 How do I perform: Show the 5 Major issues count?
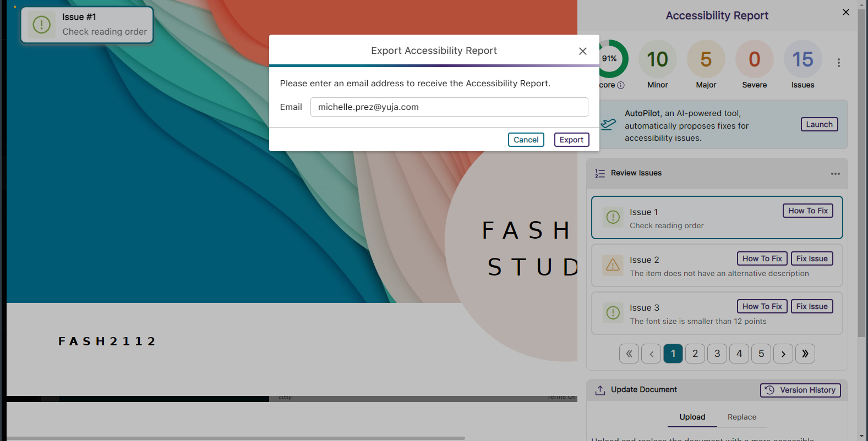706,59
